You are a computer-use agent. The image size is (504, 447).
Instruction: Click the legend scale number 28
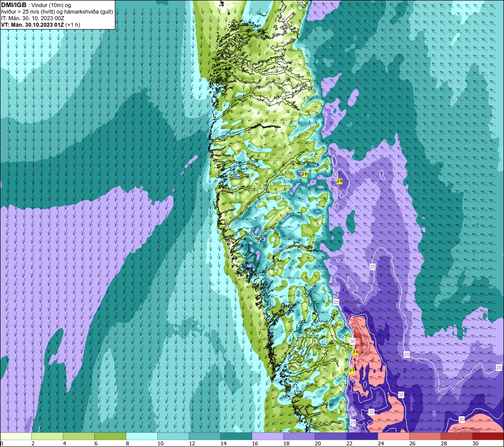[444, 443]
